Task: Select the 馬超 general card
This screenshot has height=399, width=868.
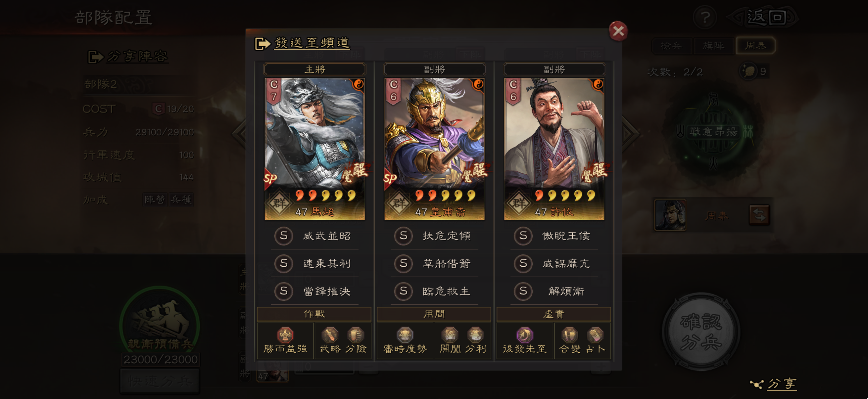Action: 314,149
